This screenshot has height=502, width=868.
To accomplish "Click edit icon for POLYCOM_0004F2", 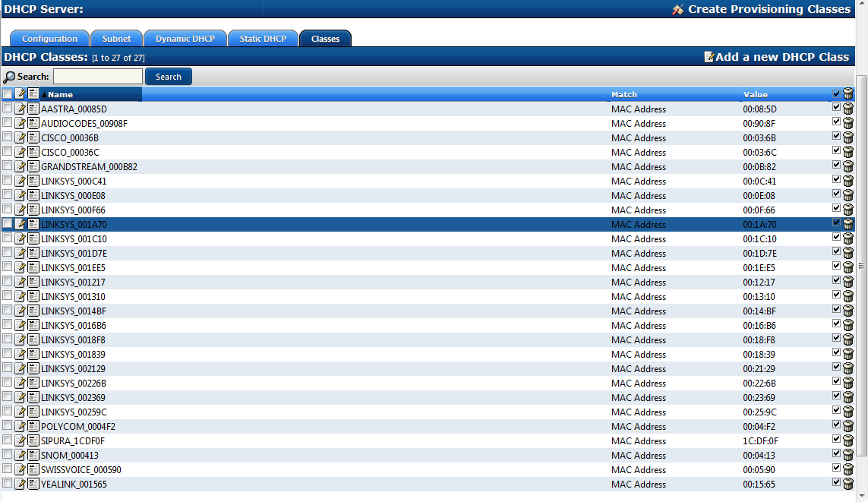I will pyautogui.click(x=21, y=425).
